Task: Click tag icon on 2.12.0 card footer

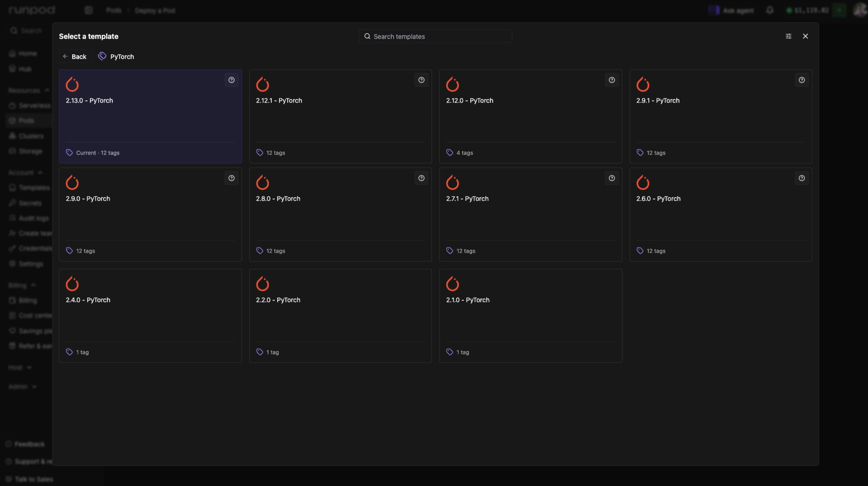Action: pyautogui.click(x=450, y=152)
